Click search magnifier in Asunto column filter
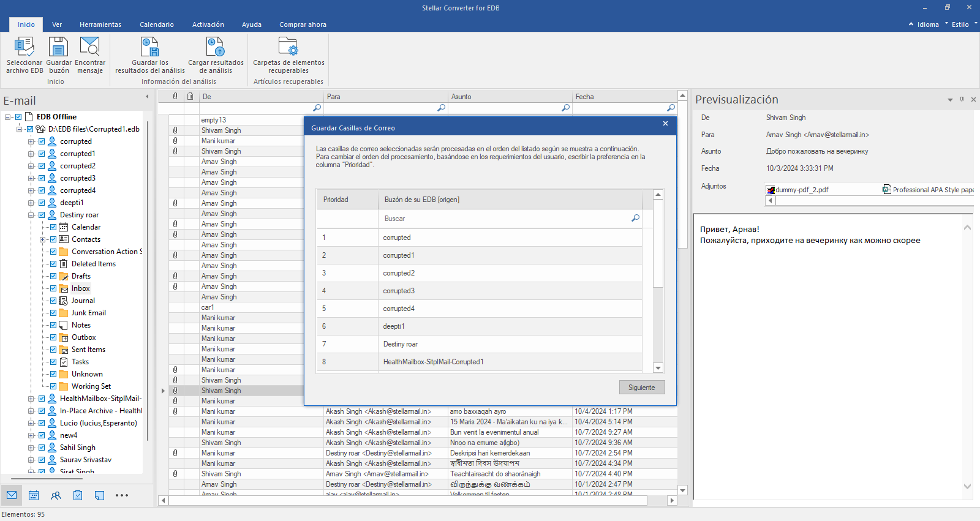This screenshot has height=521, width=980. coord(565,108)
